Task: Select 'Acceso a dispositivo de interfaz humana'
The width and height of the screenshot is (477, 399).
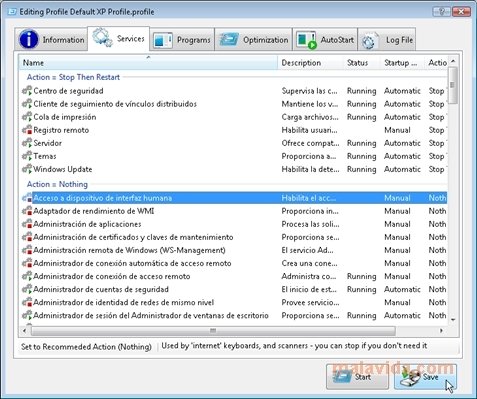Action: (x=103, y=198)
